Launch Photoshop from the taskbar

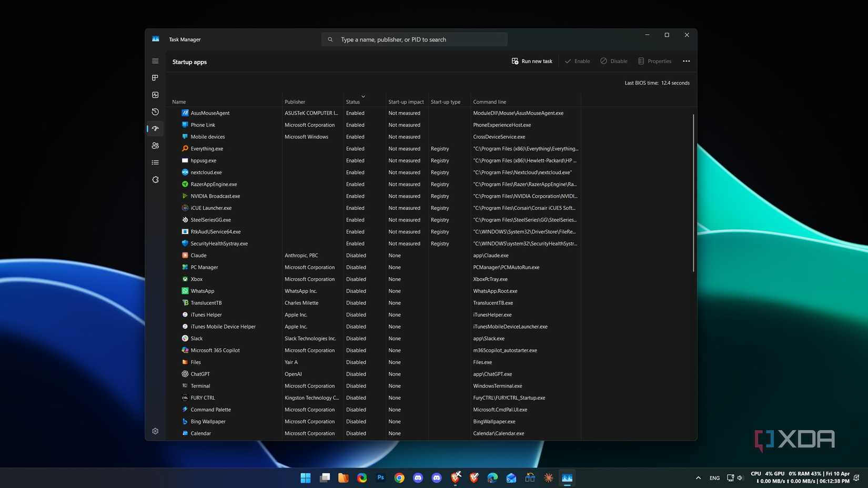[x=380, y=478]
